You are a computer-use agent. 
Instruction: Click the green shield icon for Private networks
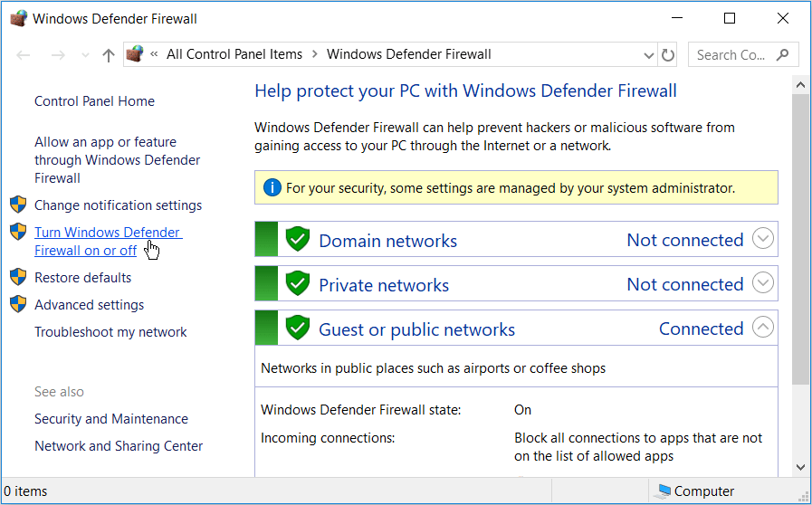(298, 284)
